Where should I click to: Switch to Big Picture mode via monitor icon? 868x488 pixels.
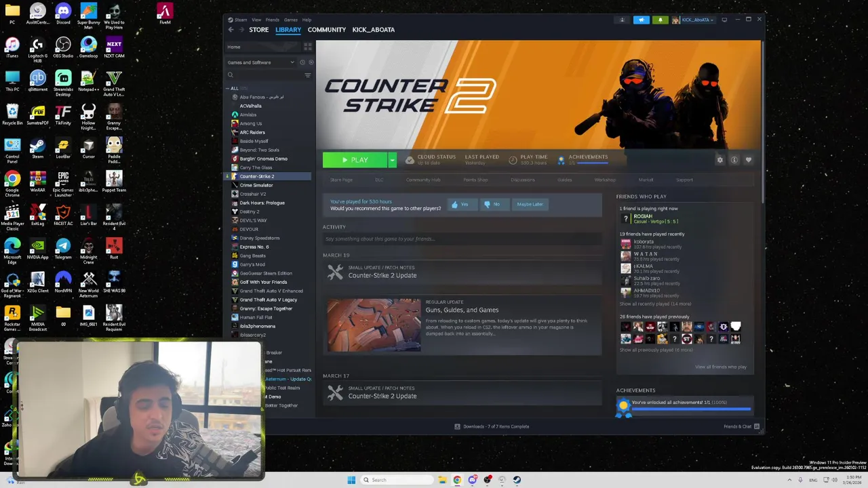[724, 20]
